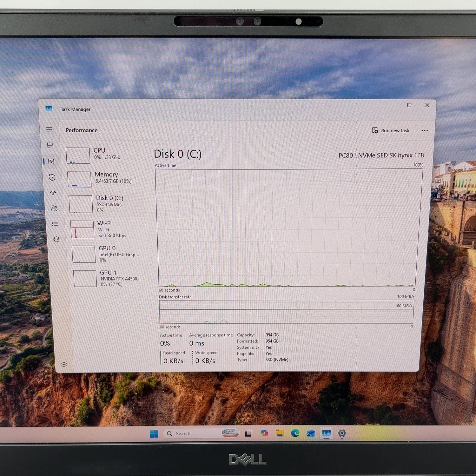Viewport: 476px width, 476px height.
Task: Open the Users page icon in sidebar
Action: tap(54, 208)
